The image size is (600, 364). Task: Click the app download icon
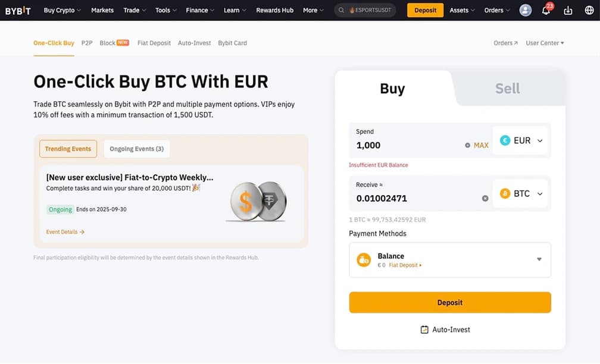click(567, 10)
